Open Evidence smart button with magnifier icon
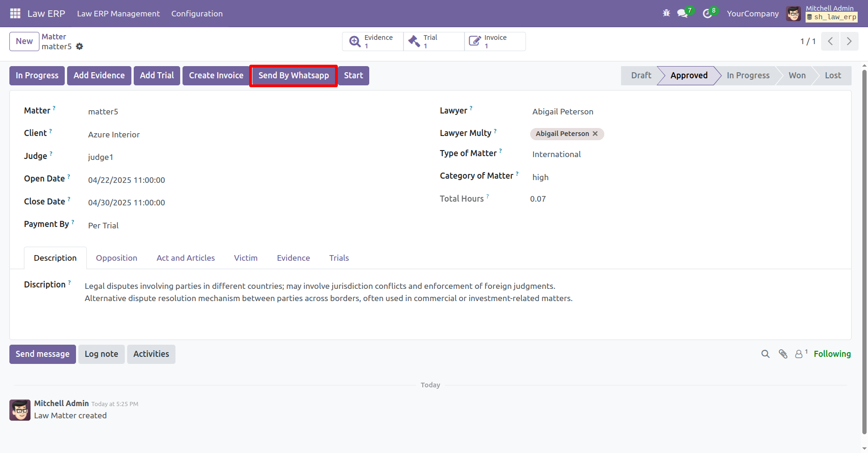The image size is (868, 453). [373, 41]
